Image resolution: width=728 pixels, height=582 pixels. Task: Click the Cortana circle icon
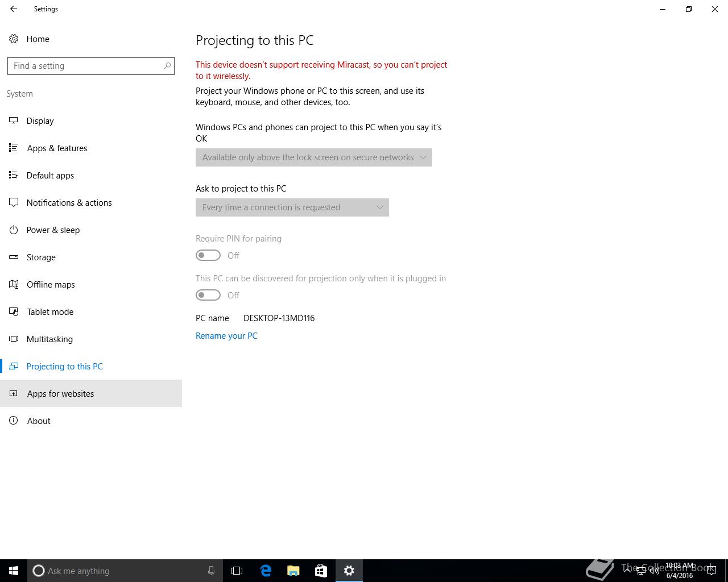(x=39, y=571)
